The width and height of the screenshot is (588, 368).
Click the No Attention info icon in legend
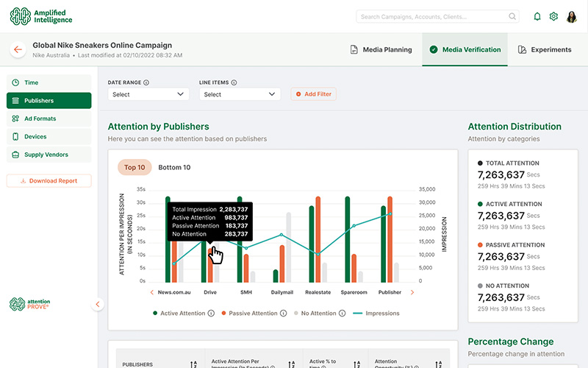point(342,314)
